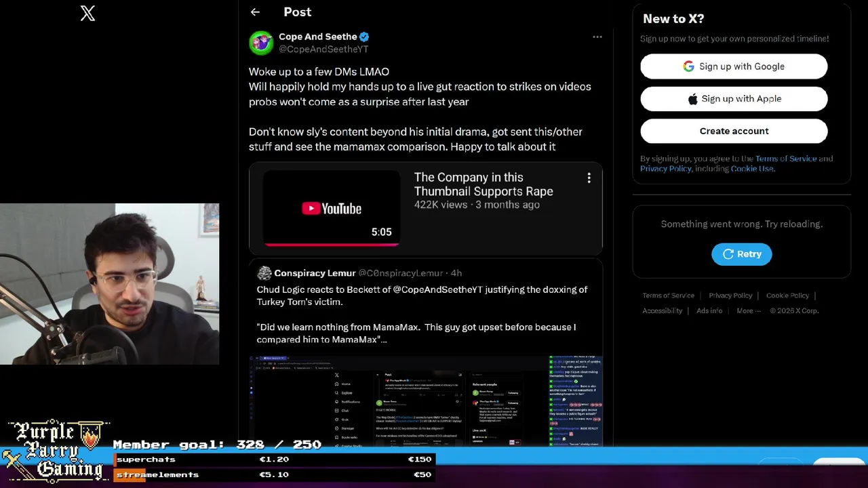Open the footer Accessibility link
The height and width of the screenshot is (488, 868).
point(663,311)
